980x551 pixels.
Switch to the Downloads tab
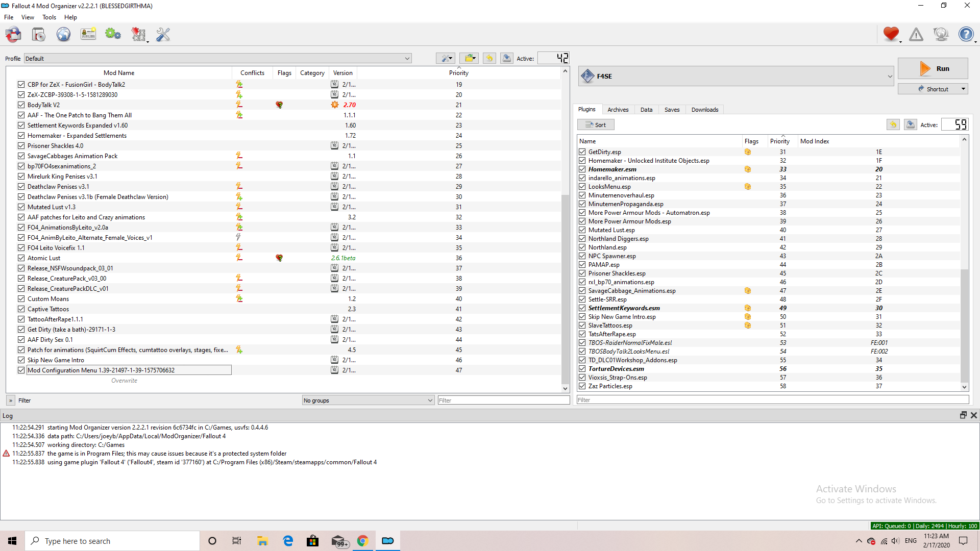(x=705, y=110)
